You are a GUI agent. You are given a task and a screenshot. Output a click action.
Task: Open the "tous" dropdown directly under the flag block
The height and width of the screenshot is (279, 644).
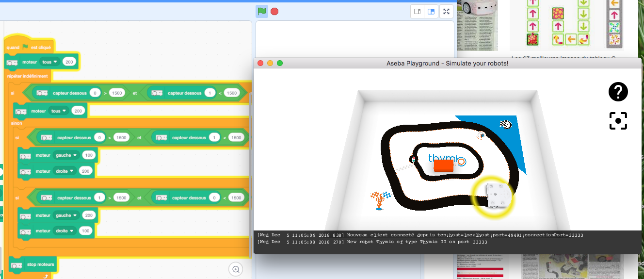(x=50, y=62)
